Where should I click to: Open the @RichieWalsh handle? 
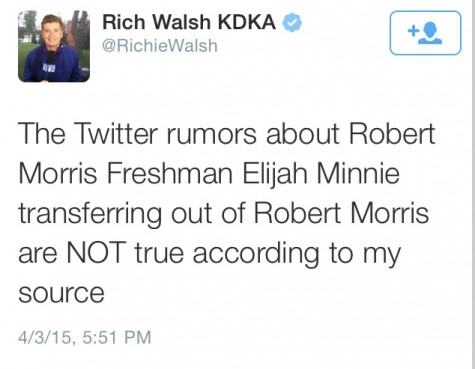pyautogui.click(x=160, y=46)
